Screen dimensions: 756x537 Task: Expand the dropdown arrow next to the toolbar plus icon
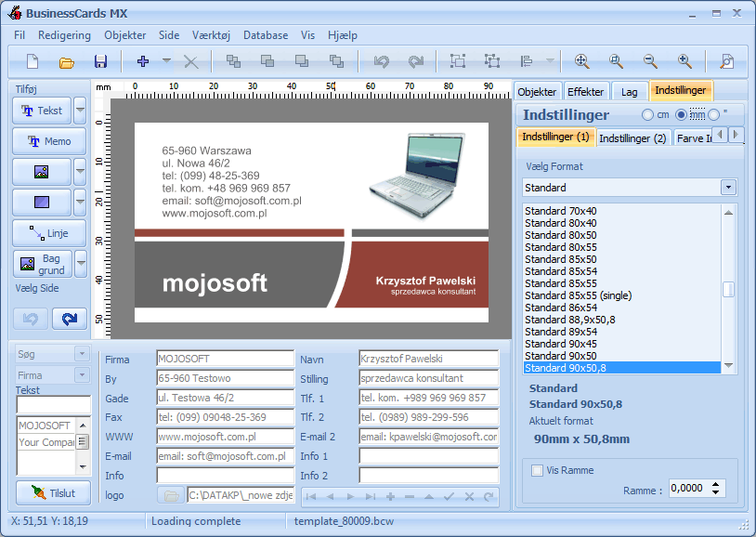click(x=166, y=61)
